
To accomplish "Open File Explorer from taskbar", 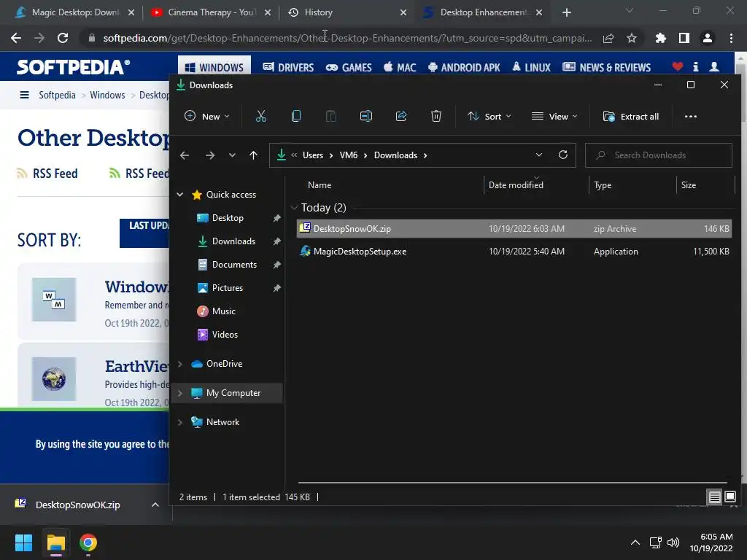I will (x=55, y=542).
